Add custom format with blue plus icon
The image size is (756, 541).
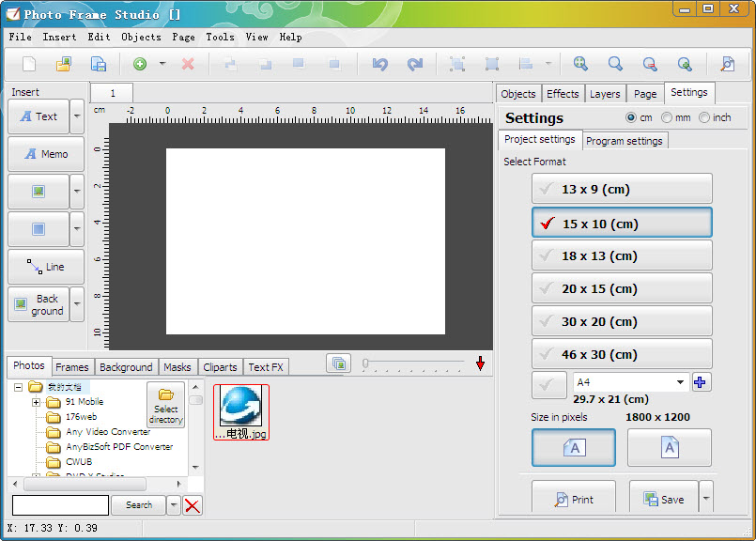click(700, 382)
